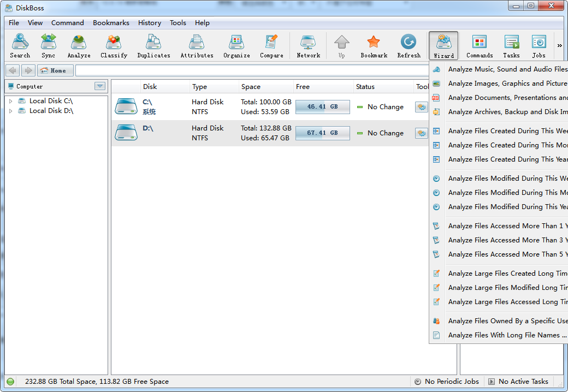Open the Search tool in toolbar
This screenshot has height=392, width=568.
pos(20,46)
